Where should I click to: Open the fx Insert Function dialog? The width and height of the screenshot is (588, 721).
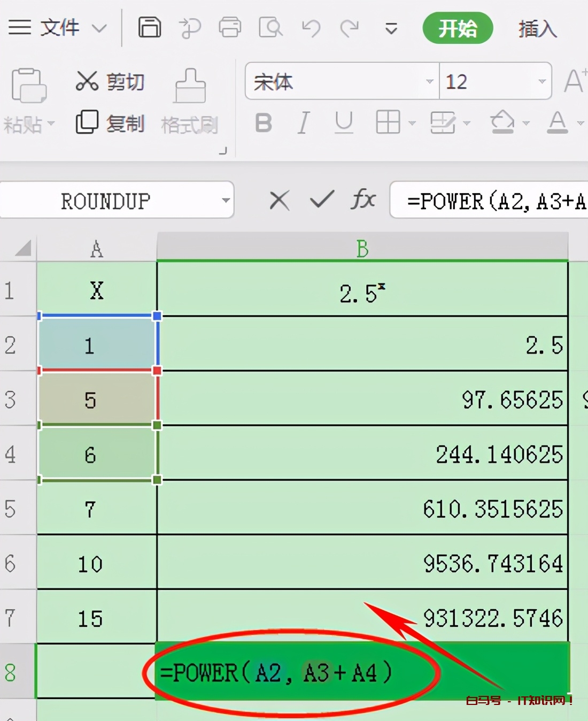tap(363, 200)
